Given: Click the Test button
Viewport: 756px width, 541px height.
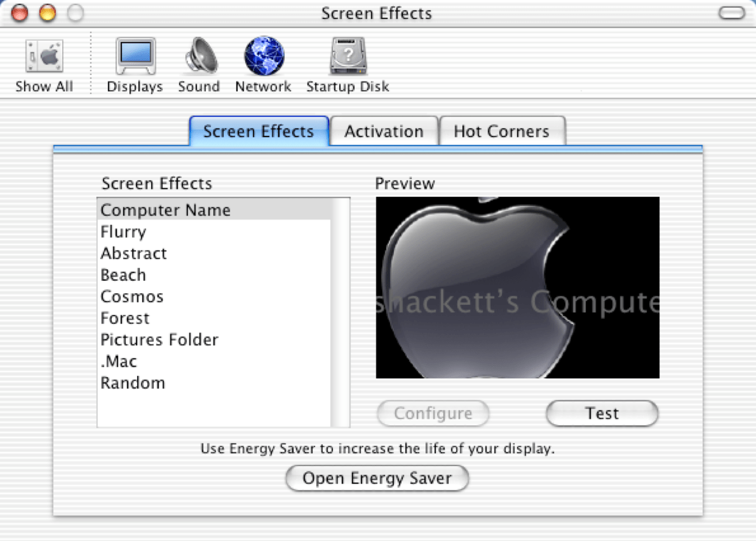Looking at the screenshot, I should pyautogui.click(x=602, y=413).
